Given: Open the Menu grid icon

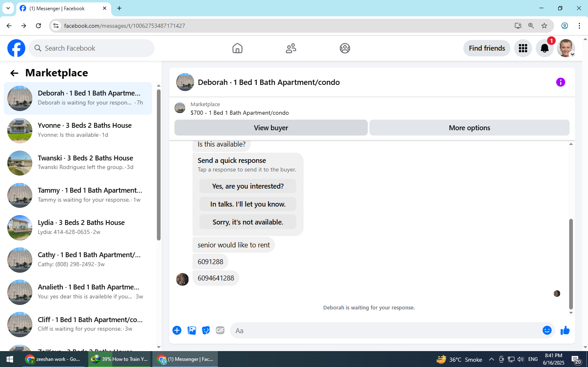Looking at the screenshot, I should tap(523, 48).
